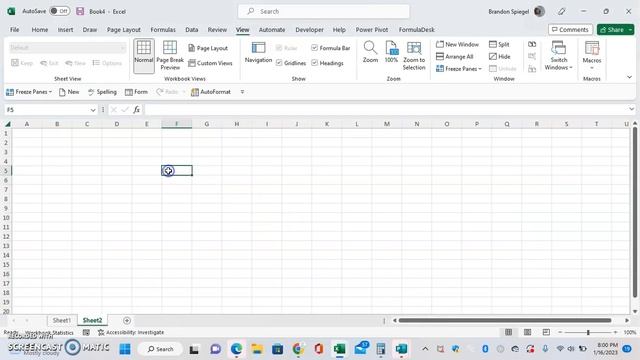The height and width of the screenshot is (360, 640).
Task: Open the Share button dropdown arrow
Action: (x=630, y=29)
